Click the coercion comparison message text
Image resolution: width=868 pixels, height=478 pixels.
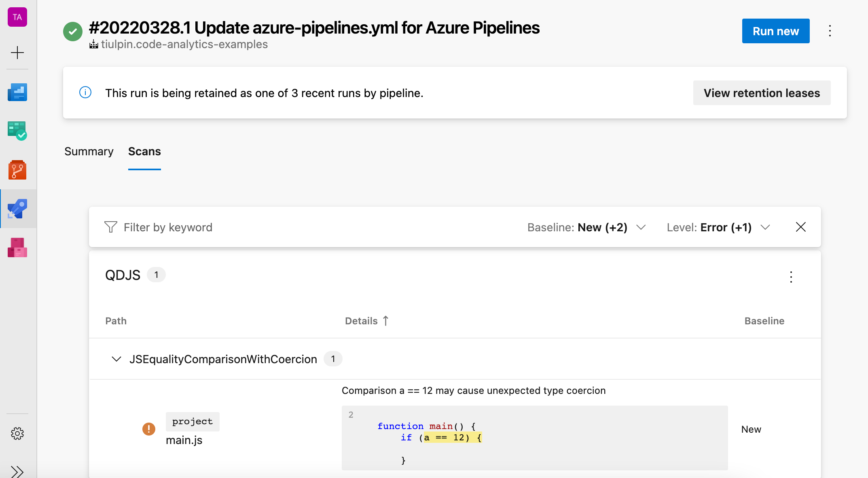(x=474, y=390)
